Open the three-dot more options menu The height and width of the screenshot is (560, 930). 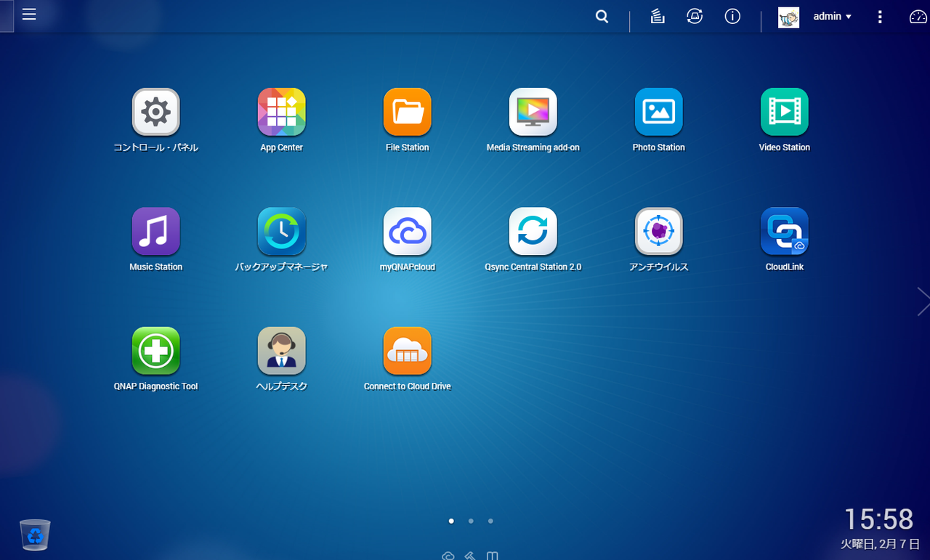coord(880,17)
